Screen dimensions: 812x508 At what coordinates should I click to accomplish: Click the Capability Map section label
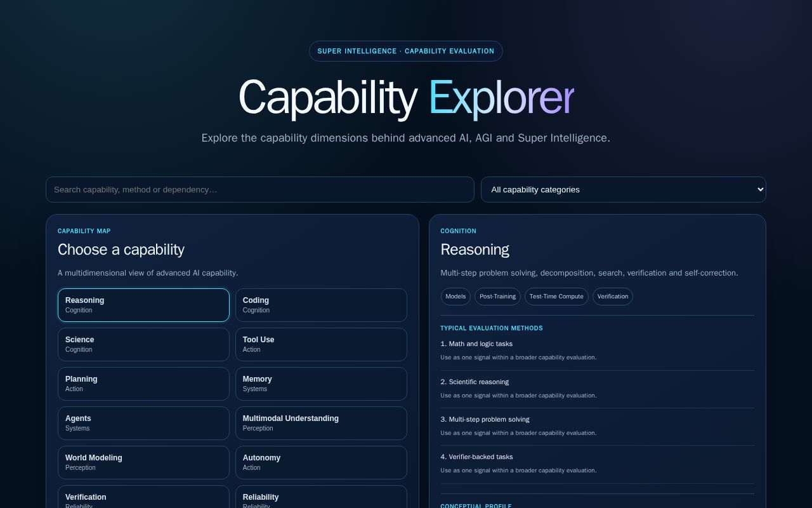point(84,231)
